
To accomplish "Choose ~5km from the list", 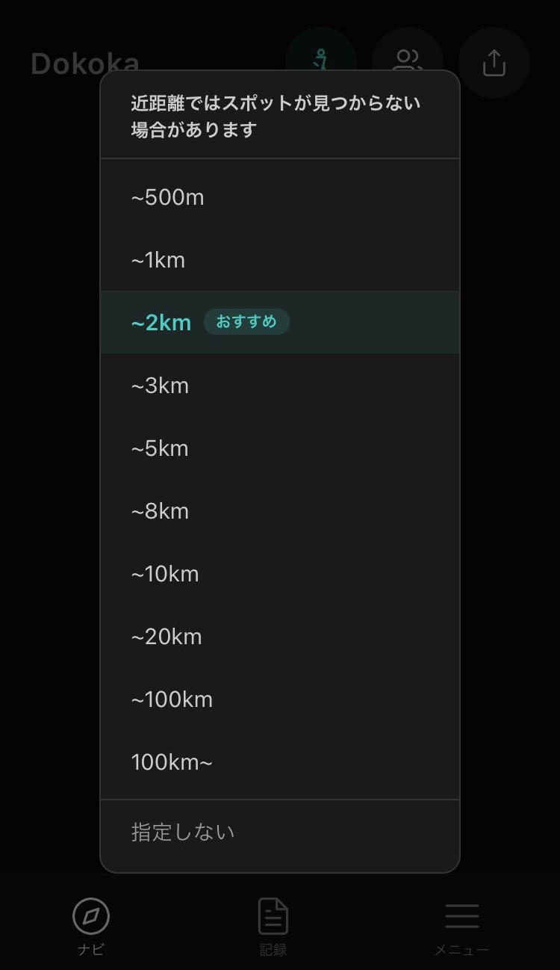I will point(280,448).
